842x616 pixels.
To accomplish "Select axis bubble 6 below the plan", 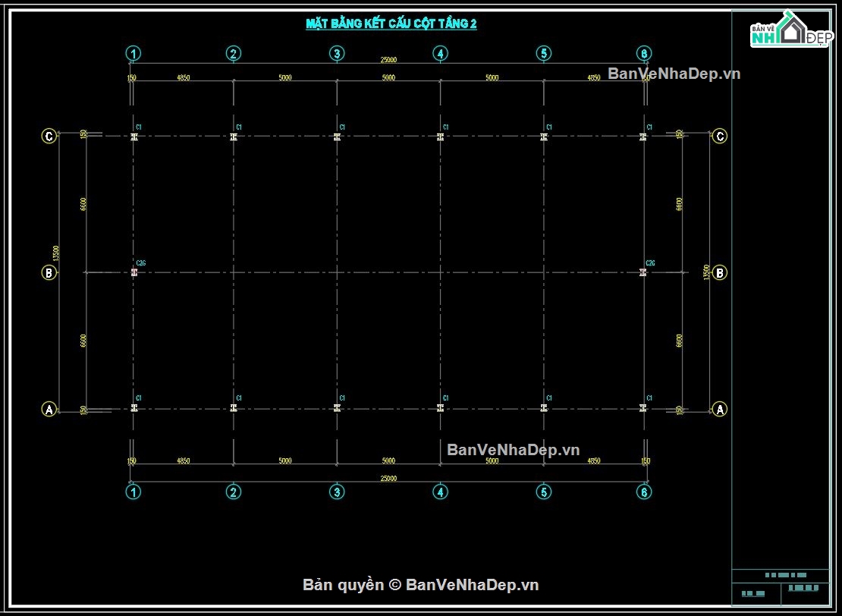I will tap(644, 492).
